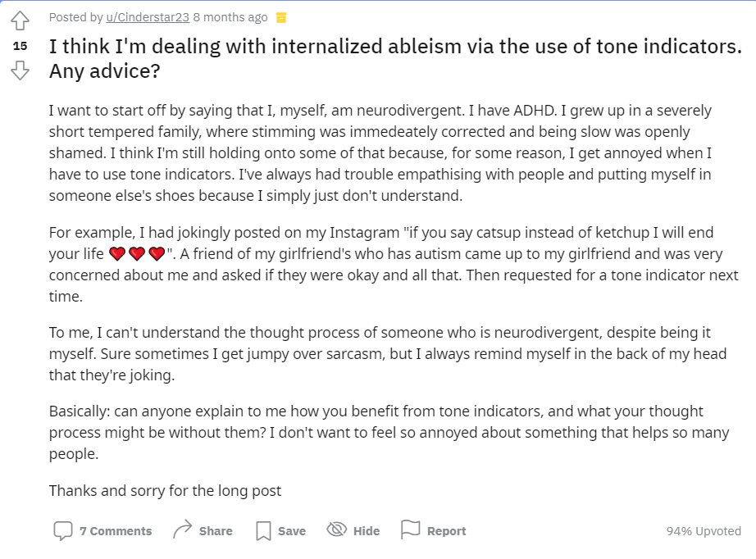
Task: Click the speech bubble comments icon
Action: pos(62,530)
